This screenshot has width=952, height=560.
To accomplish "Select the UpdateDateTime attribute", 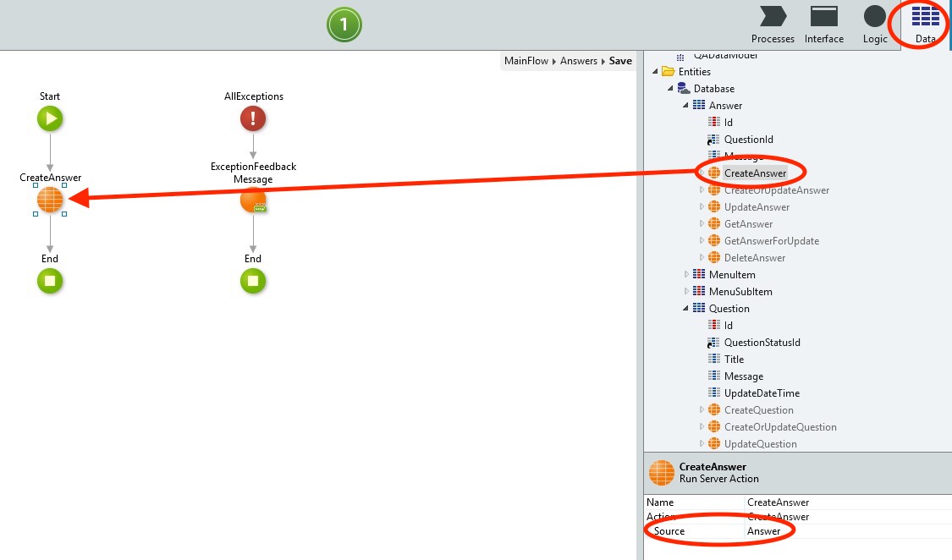I will pyautogui.click(x=762, y=393).
